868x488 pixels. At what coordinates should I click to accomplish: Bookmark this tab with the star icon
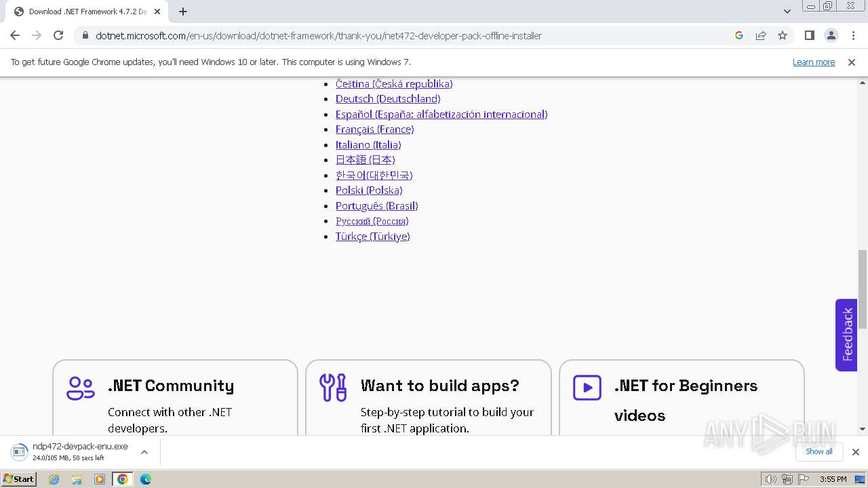click(x=783, y=35)
